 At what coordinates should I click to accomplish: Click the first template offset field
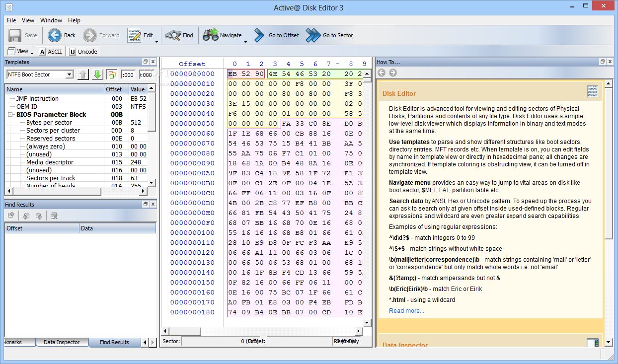(128, 74)
